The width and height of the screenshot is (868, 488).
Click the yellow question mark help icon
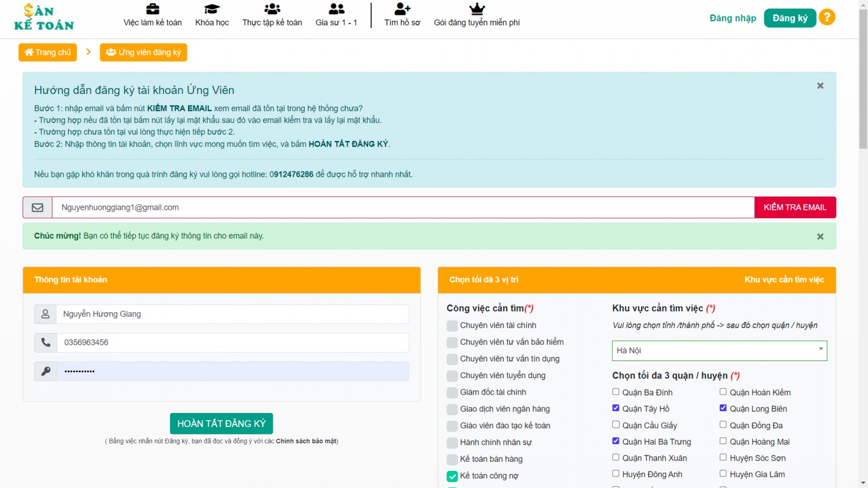click(826, 18)
